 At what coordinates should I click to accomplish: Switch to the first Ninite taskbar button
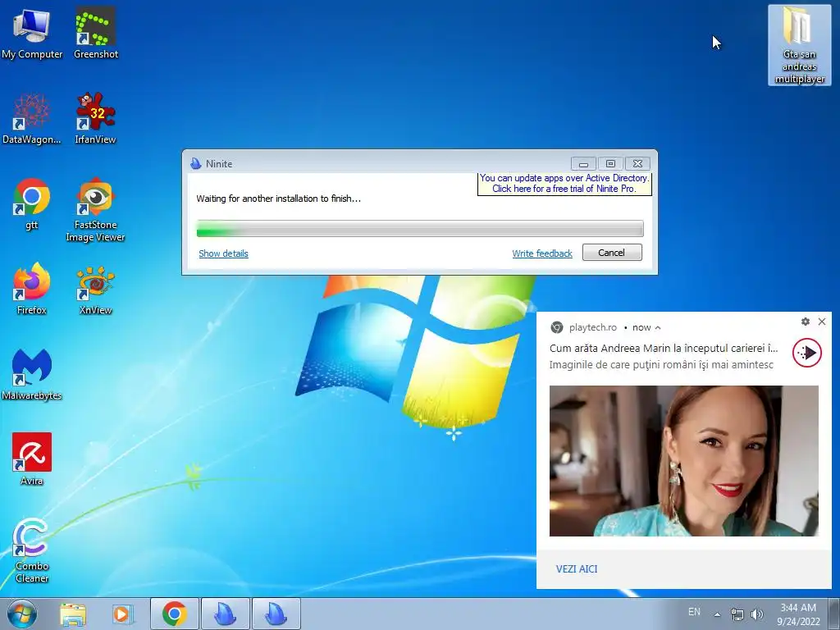pos(226,614)
